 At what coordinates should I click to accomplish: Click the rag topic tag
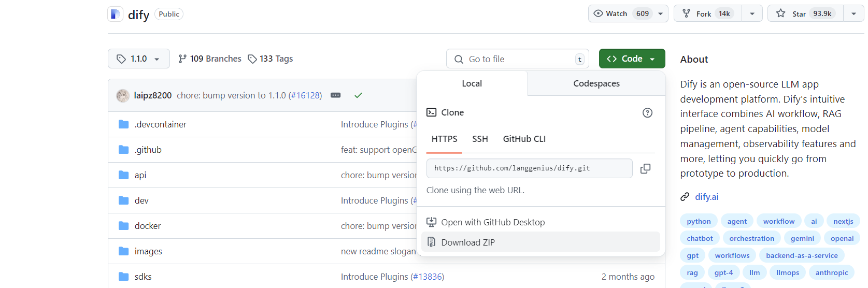pyautogui.click(x=692, y=272)
